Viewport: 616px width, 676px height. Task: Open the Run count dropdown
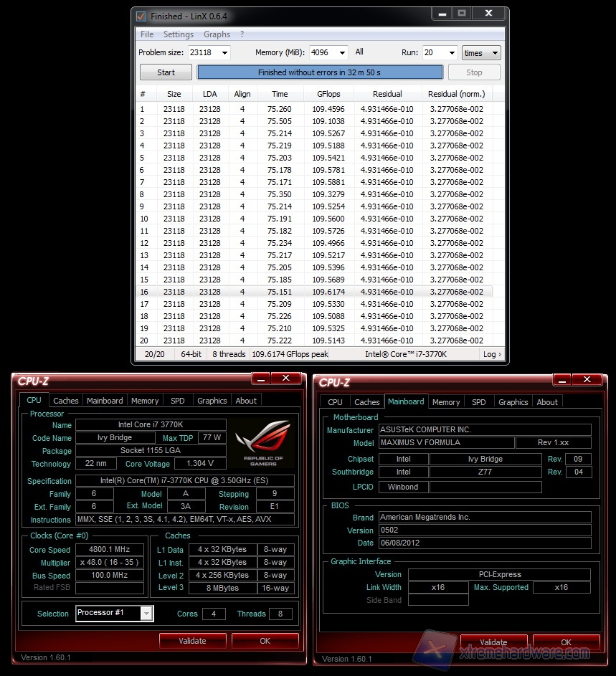[x=451, y=52]
